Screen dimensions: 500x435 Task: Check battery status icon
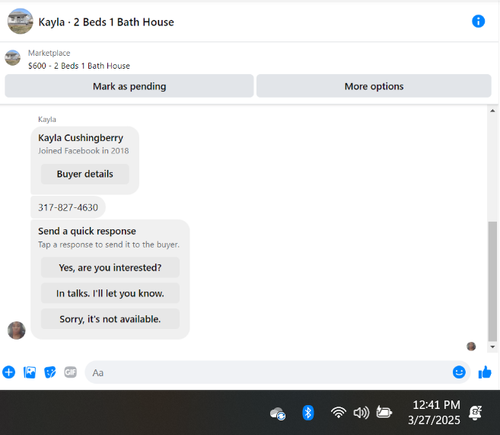pyautogui.click(x=384, y=412)
